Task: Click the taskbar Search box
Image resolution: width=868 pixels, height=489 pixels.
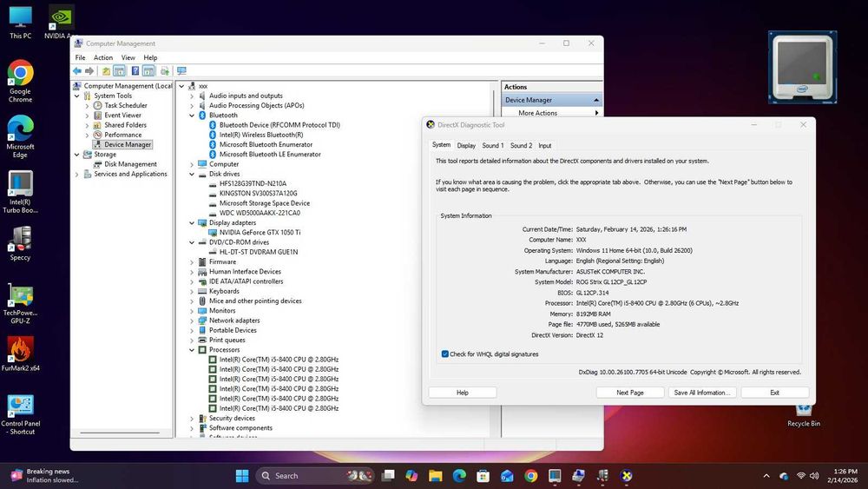Action: [316, 476]
